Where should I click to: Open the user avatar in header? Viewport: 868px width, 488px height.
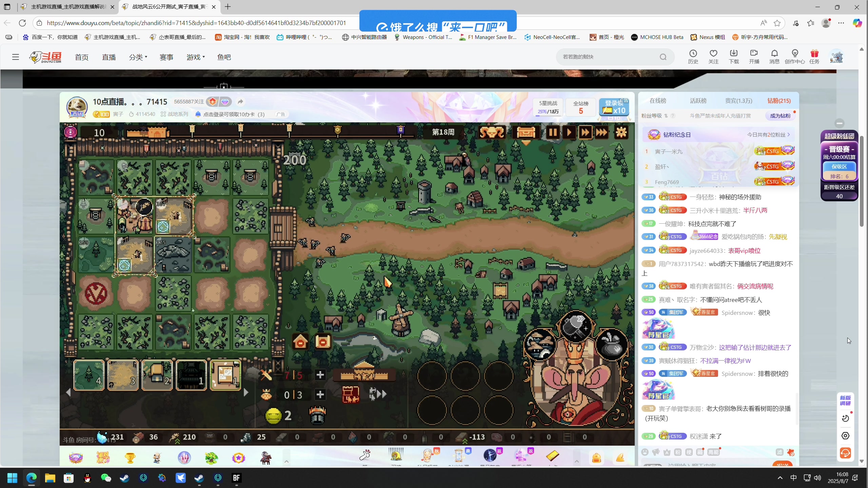pos(836,57)
